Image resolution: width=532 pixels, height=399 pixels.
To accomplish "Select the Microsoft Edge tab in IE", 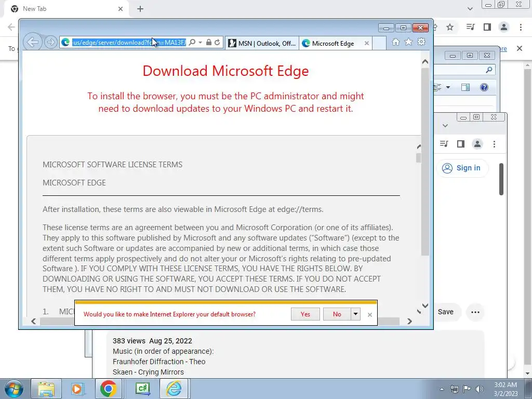I will 332,43.
